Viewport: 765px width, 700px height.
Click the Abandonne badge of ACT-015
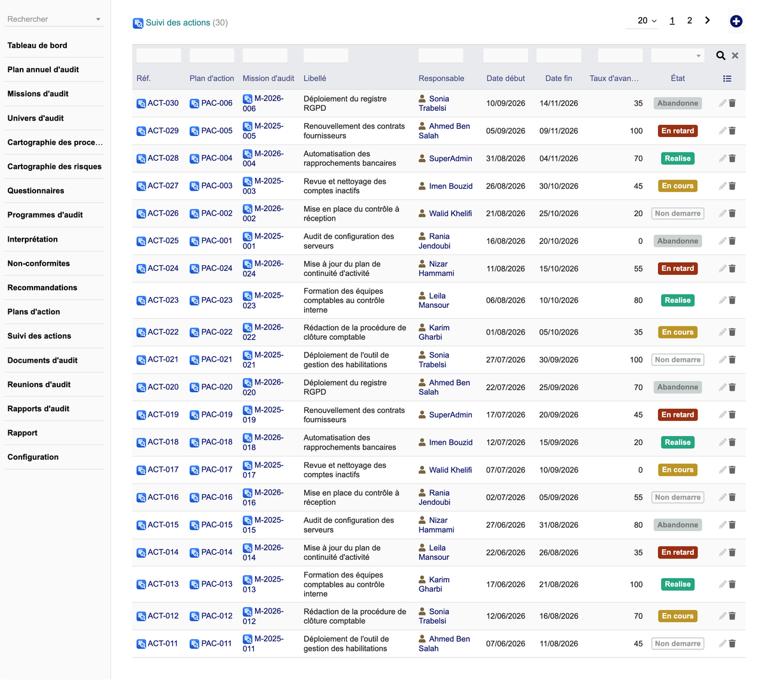[678, 525]
